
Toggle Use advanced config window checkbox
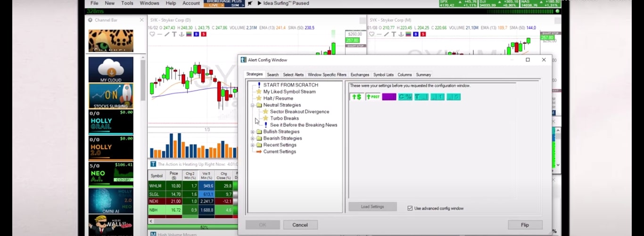(410, 208)
